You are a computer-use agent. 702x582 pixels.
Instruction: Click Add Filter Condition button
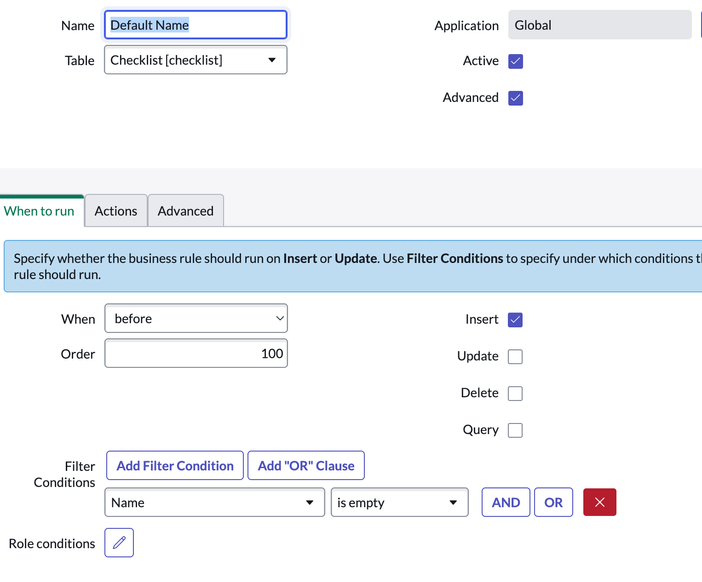(175, 466)
